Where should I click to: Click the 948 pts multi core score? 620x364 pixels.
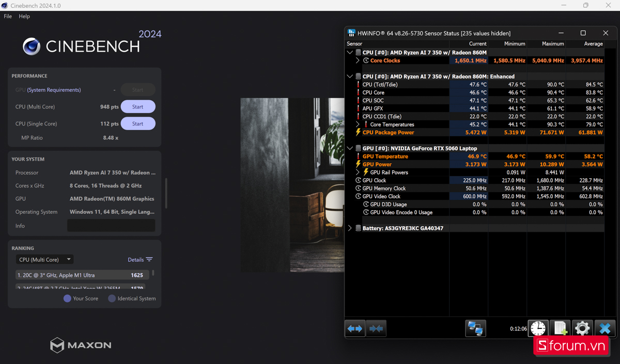point(109,107)
